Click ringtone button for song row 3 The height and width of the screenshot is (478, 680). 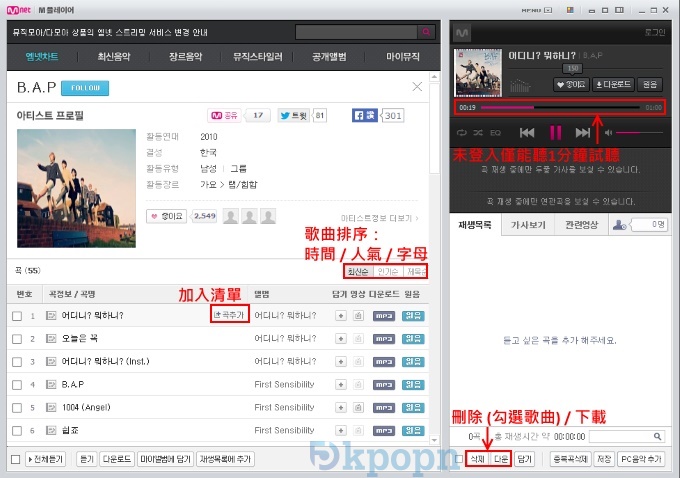[413, 362]
